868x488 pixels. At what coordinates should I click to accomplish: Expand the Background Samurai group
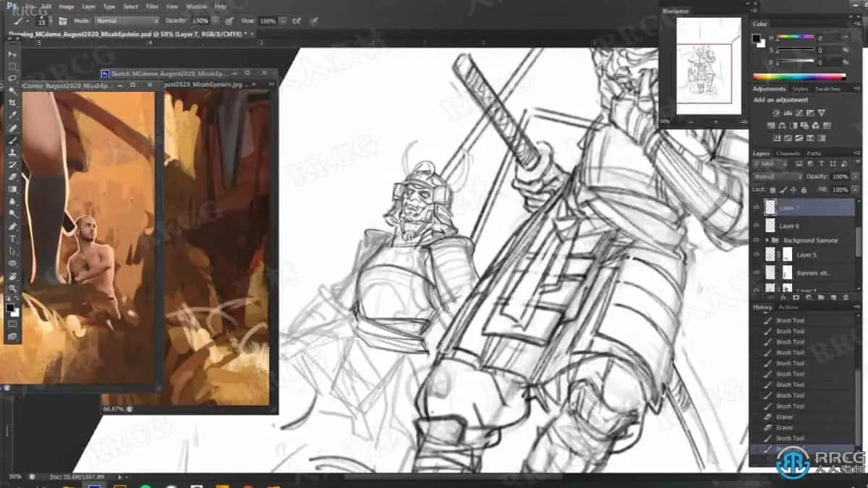point(767,240)
